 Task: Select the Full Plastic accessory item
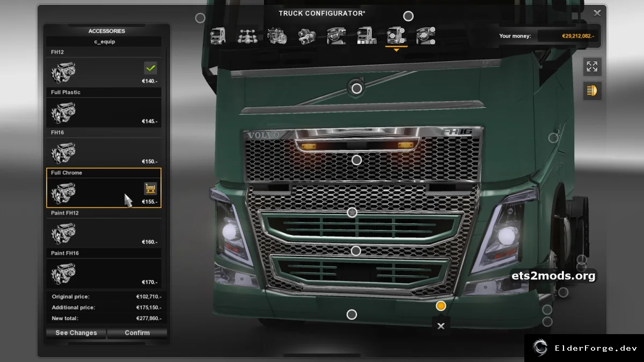(104, 108)
